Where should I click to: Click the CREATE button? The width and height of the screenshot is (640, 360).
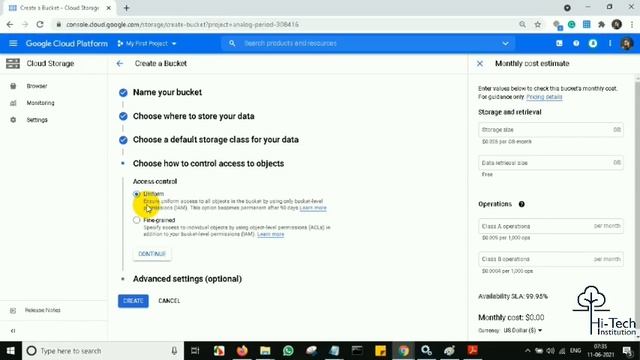[x=133, y=301]
